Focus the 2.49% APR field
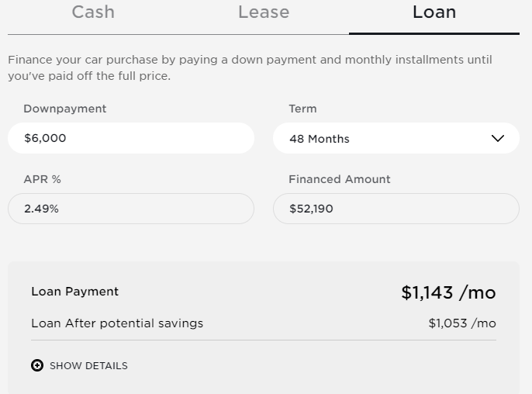 [x=130, y=209]
